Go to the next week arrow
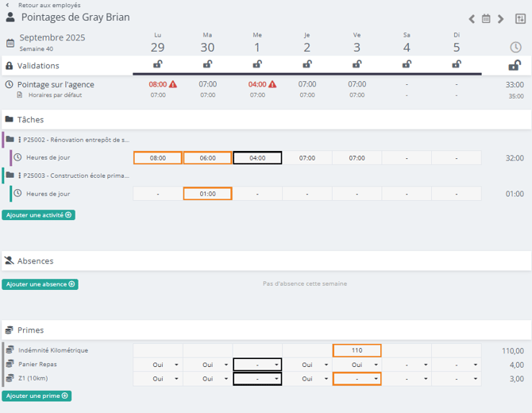 click(x=500, y=18)
